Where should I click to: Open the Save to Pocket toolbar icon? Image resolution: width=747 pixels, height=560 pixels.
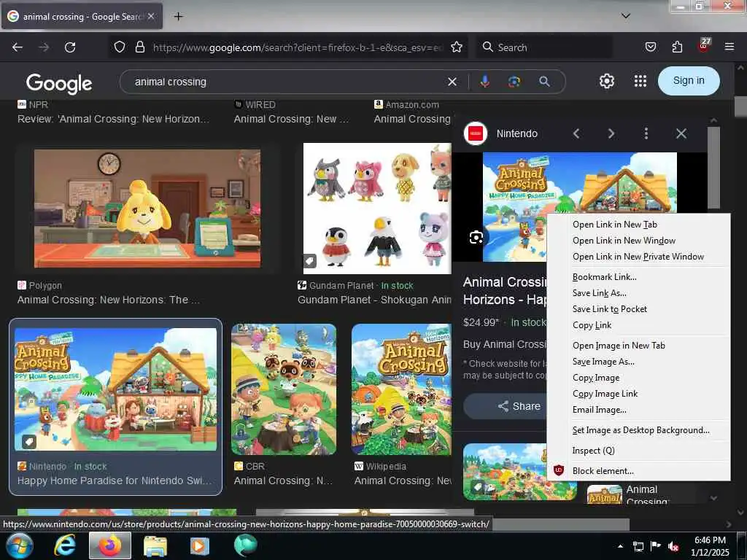(x=650, y=47)
